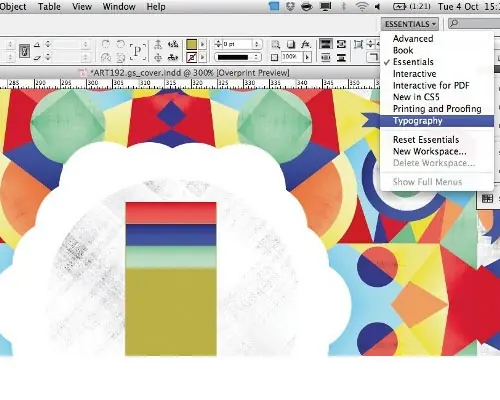Click the Rotate 90° Counter-clockwise icon
The height and width of the screenshot is (400, 500).
point(121,44)
